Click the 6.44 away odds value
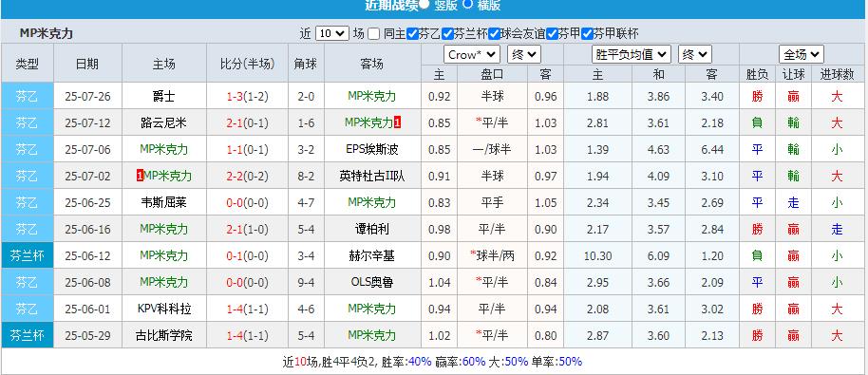The width and height of the screenshot is (868, 375). click(712, 149)
